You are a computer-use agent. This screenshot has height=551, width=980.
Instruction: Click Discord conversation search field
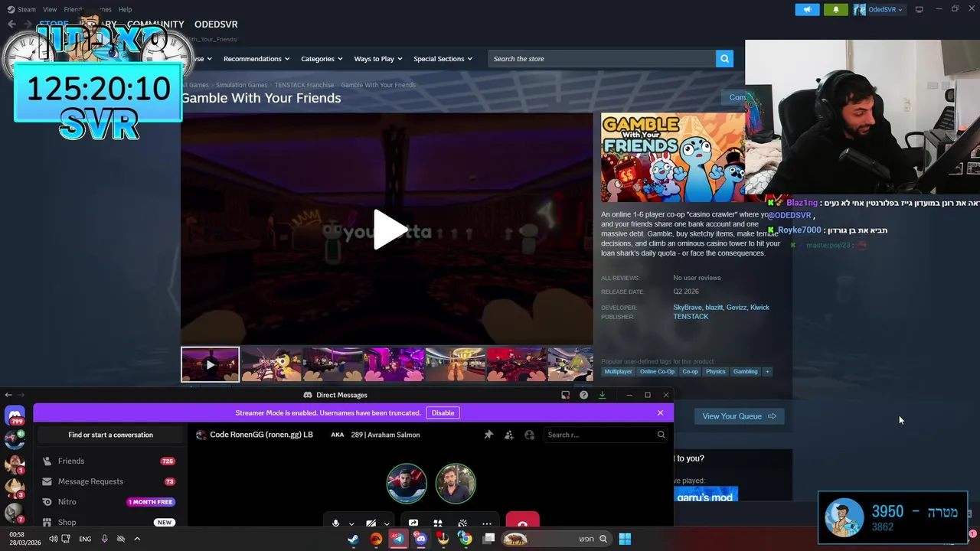pos(606,435)
